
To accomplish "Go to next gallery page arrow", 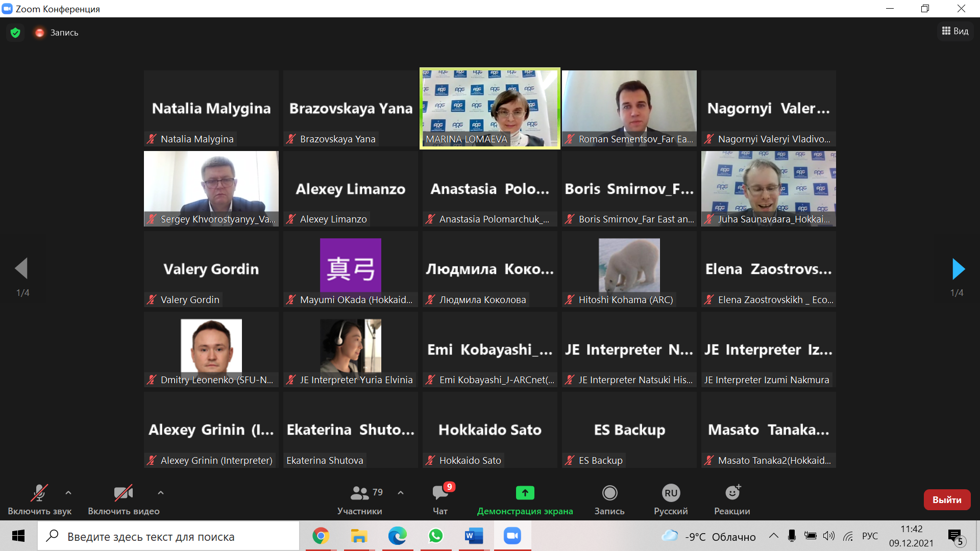I will coord(958,268).
